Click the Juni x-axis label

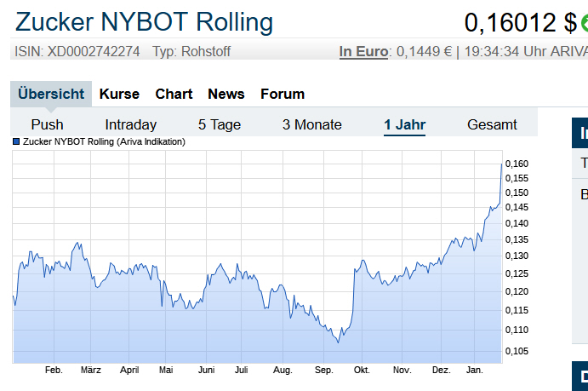(x=206, y=370)
